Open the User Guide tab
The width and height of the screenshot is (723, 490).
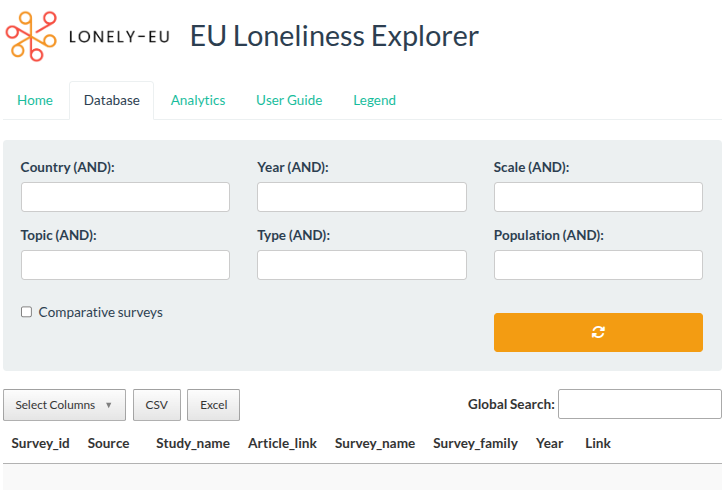[x=289, y=100]
